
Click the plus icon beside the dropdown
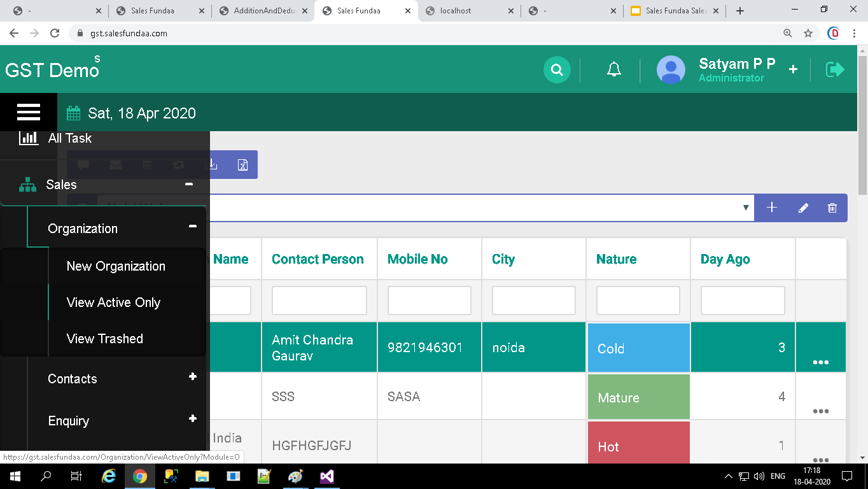(772, 208)
